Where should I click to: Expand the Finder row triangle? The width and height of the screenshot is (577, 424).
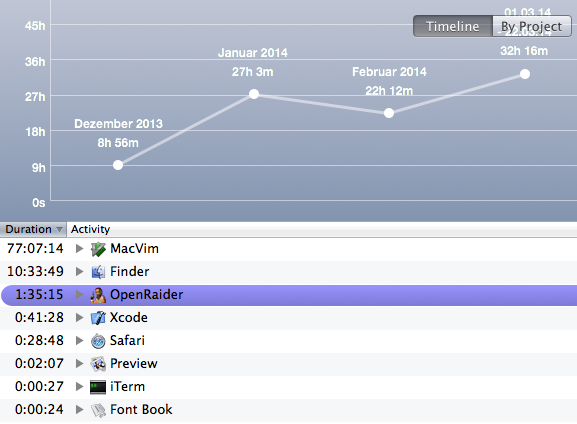(79, 272)
